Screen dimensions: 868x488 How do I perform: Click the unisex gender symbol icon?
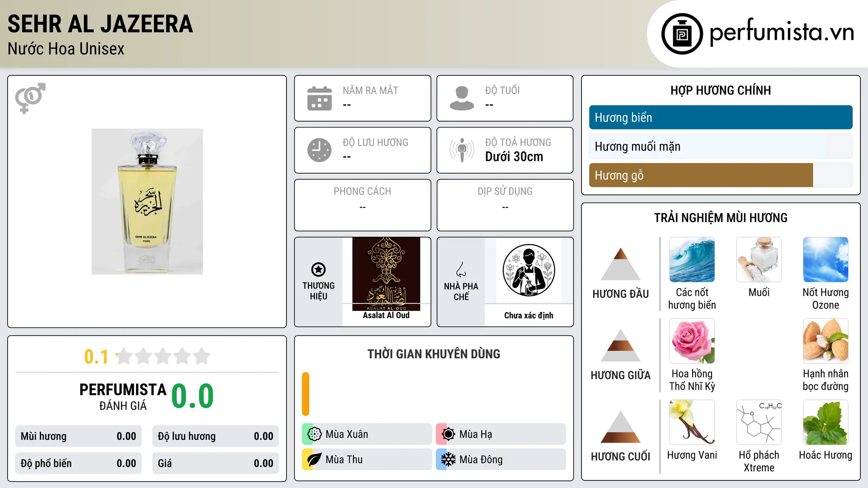click(30, 98)
